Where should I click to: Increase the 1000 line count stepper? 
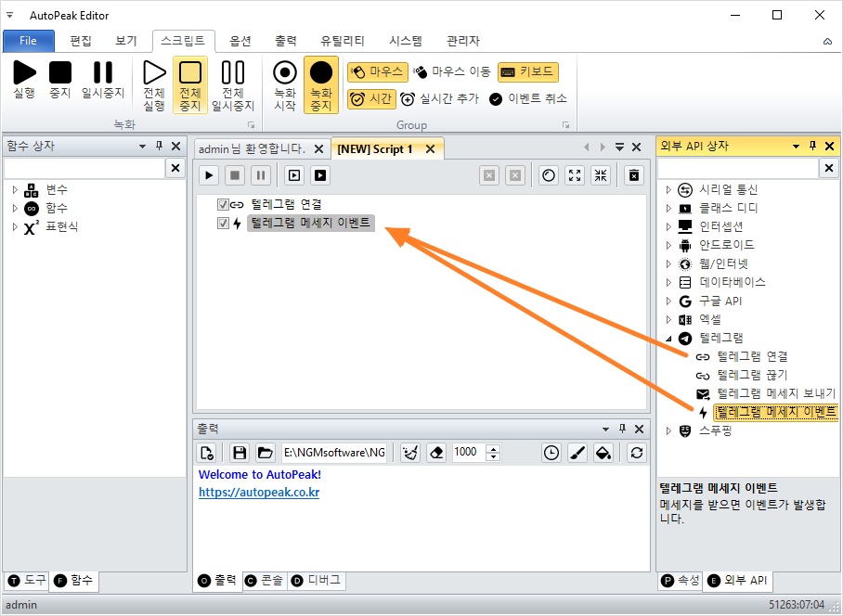(x=494, y=448)
